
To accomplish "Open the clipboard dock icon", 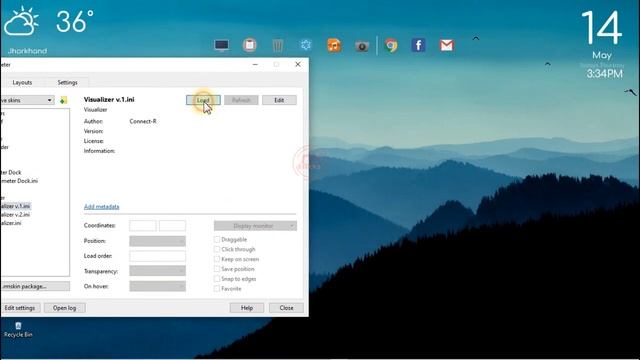I will (249, 45).
